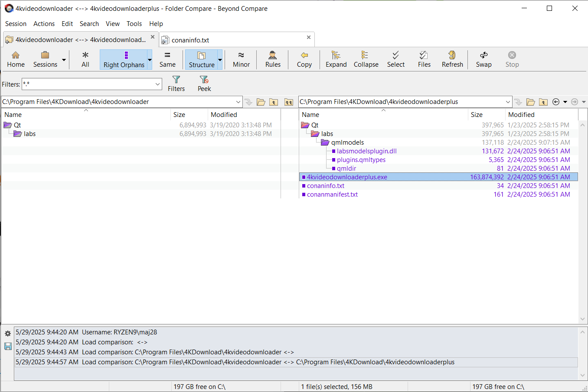Open the Structure dropdown arrow
588x392 pixels.
click(220, 60)
